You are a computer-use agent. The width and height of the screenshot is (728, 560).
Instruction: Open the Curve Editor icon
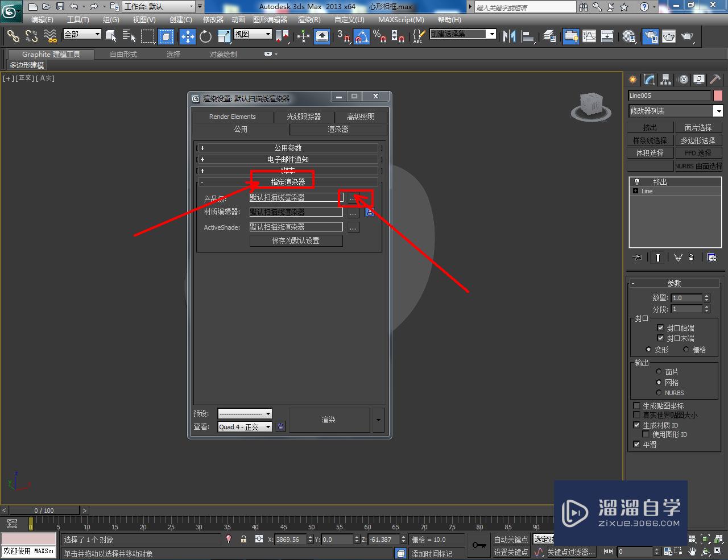click(589, 36)
